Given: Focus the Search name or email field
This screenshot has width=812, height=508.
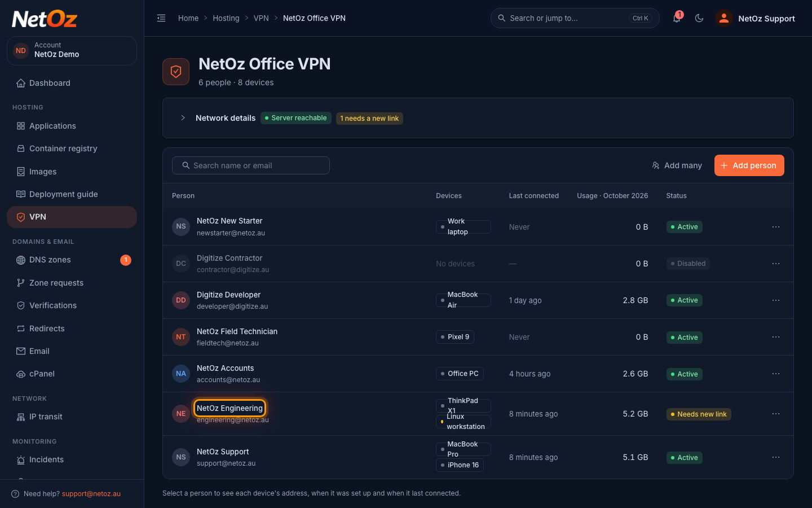Looking at the screenshot, I should pos(251,165).
